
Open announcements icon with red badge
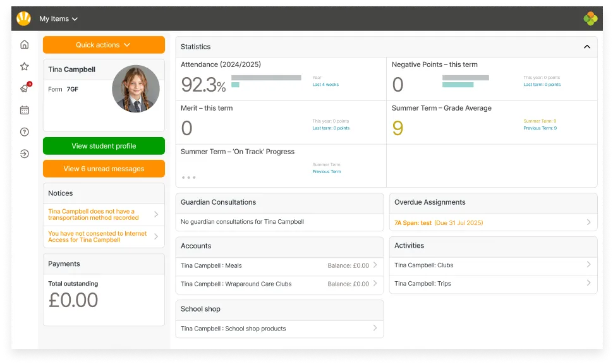click(25, 88)
